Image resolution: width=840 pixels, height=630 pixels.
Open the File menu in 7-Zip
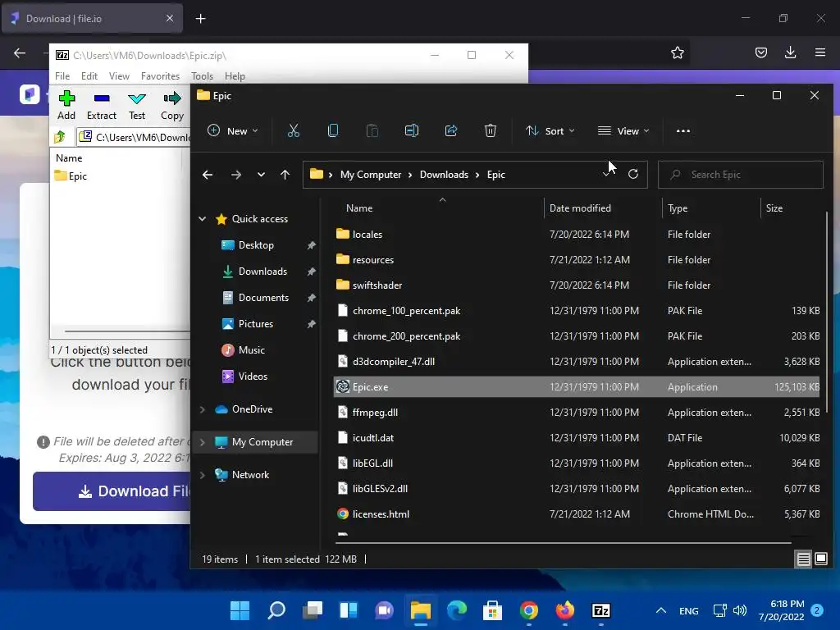pyautogui.click(x=62, y=76)
